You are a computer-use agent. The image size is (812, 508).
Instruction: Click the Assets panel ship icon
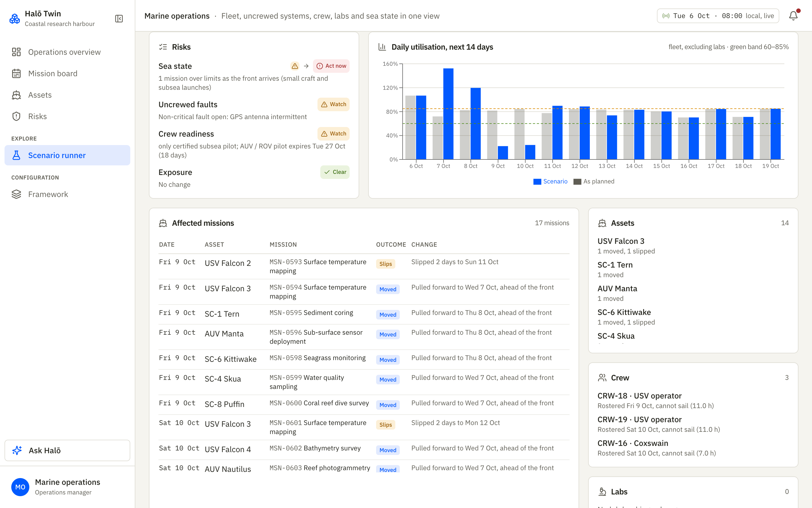point(602,223)
